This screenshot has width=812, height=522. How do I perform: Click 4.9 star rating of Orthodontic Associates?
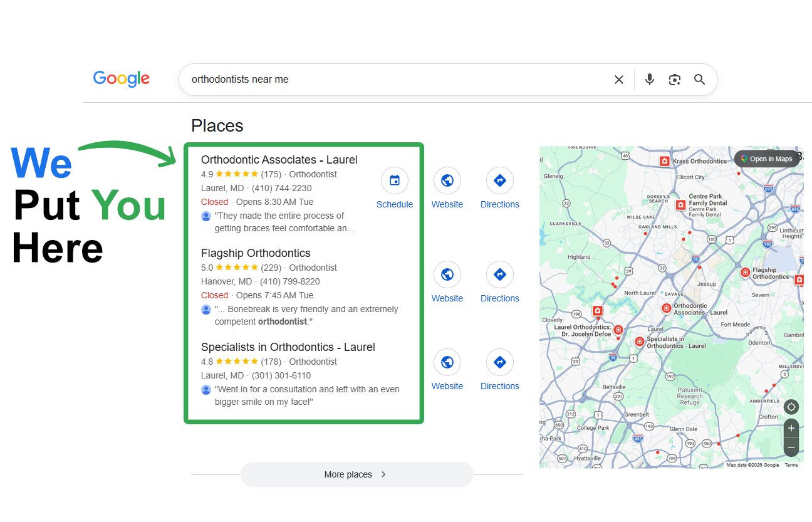[229, 174]
